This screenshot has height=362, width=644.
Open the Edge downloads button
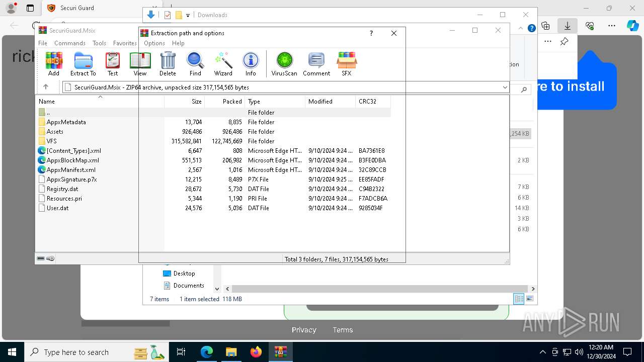[x=568, y=26]
